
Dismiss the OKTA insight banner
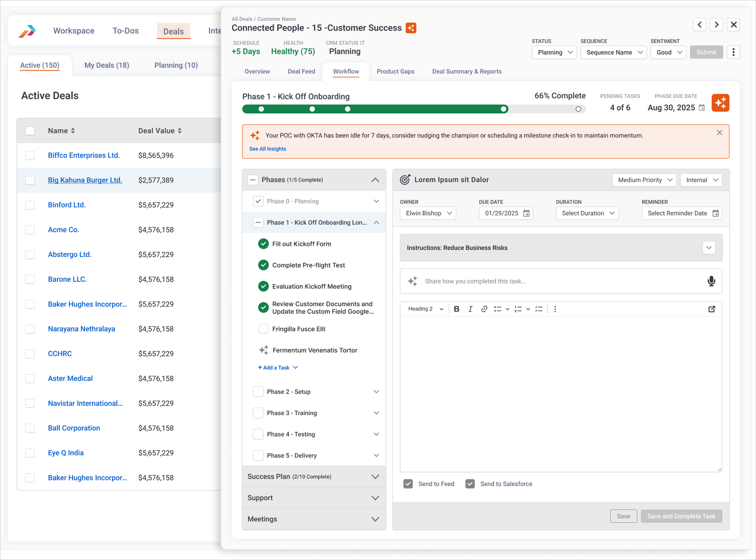720,132
